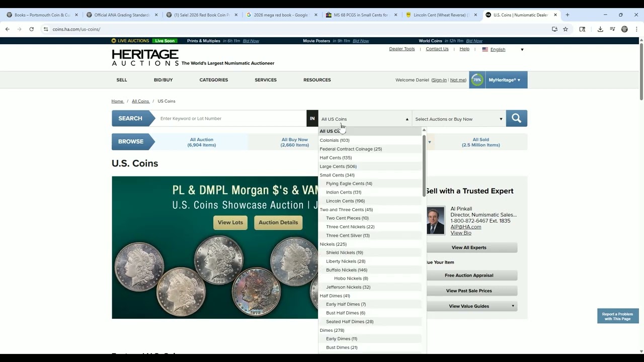Open the SERVICES menu
This screenshot has height=362, width=644.
[x=266, y=80]
